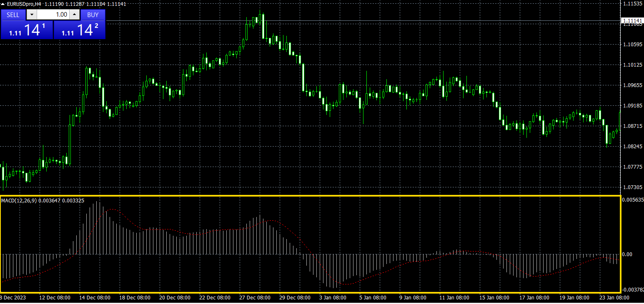
Task: Click the 5 Jan 08:00 time label
Action: pyautogui.click(x=373, y=298)
